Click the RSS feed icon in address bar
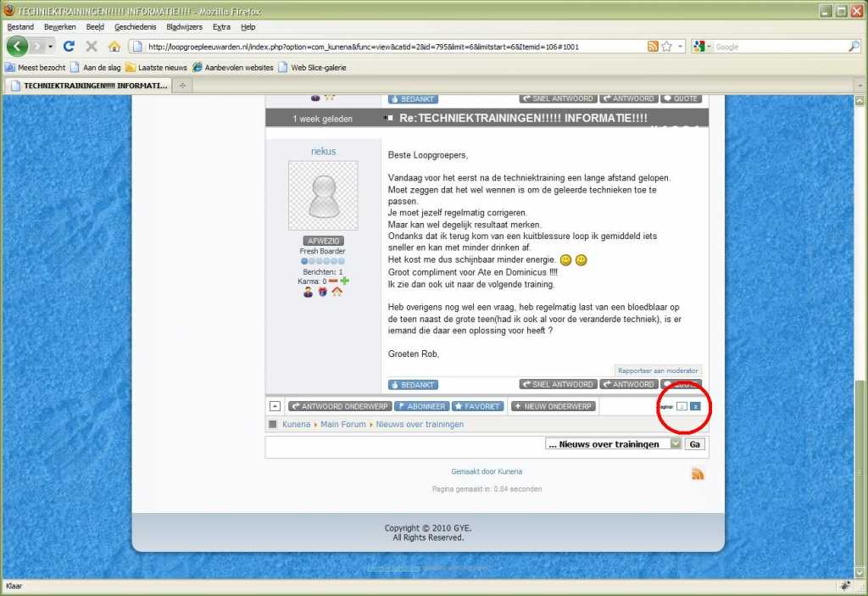This screenshot has width=868, height=596. [653, 47]
